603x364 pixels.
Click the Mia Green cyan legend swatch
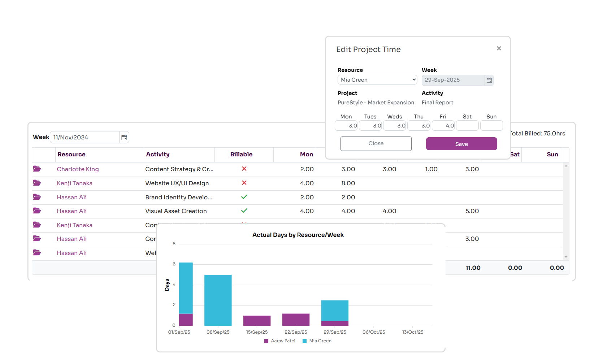[304, 341]
